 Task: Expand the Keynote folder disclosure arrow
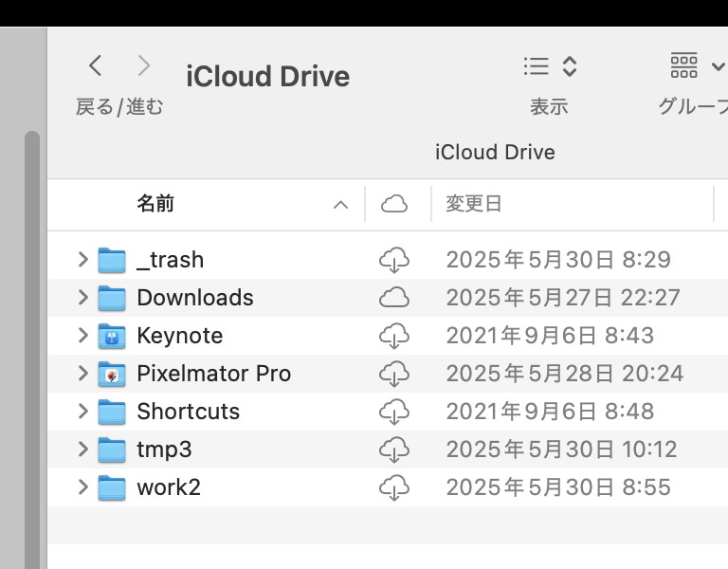point(82,336)
